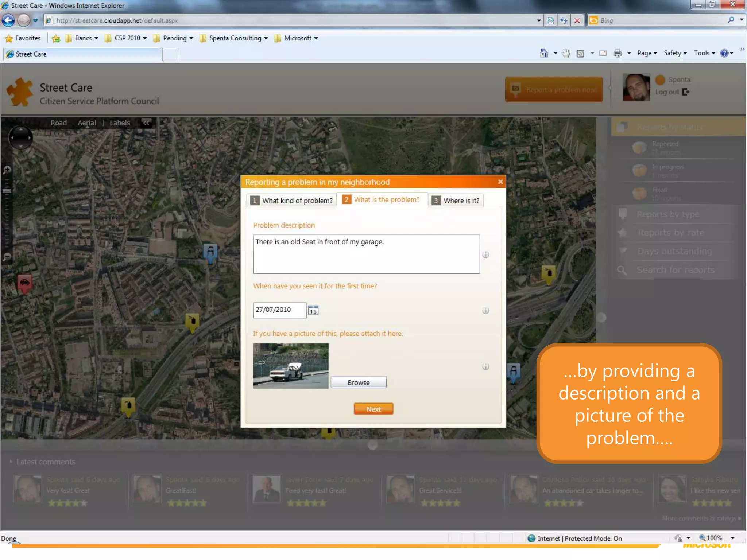Click info icon beside the picture attachment

[x=485, y=367]
